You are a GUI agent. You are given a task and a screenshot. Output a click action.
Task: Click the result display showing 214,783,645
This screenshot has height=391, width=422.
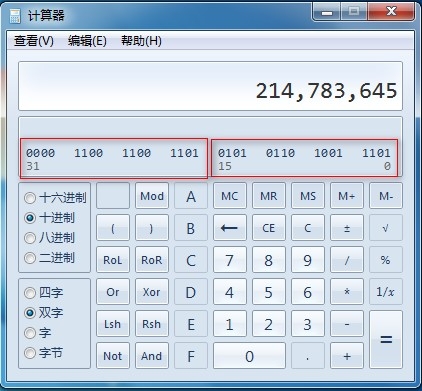210,86
